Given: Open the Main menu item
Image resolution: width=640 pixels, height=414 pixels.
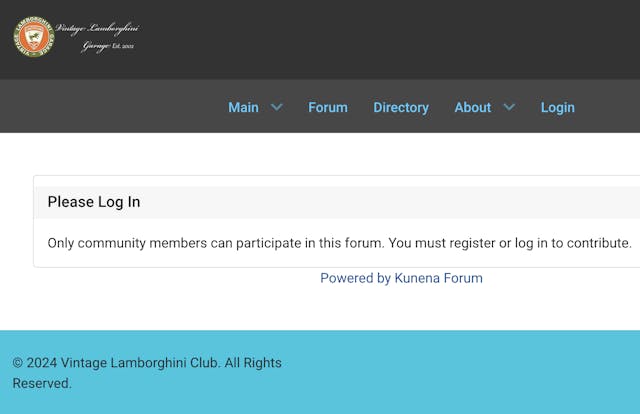Looking at the screenshot, I should point(243,107).
